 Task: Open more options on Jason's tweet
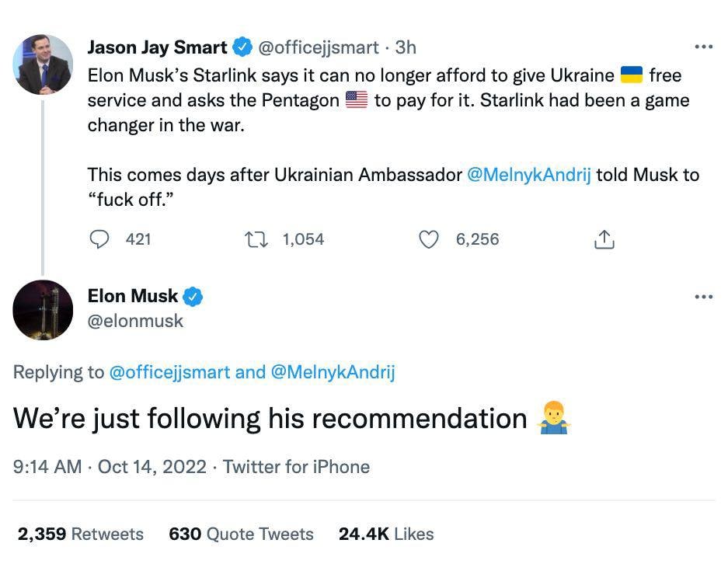point(703,47)
